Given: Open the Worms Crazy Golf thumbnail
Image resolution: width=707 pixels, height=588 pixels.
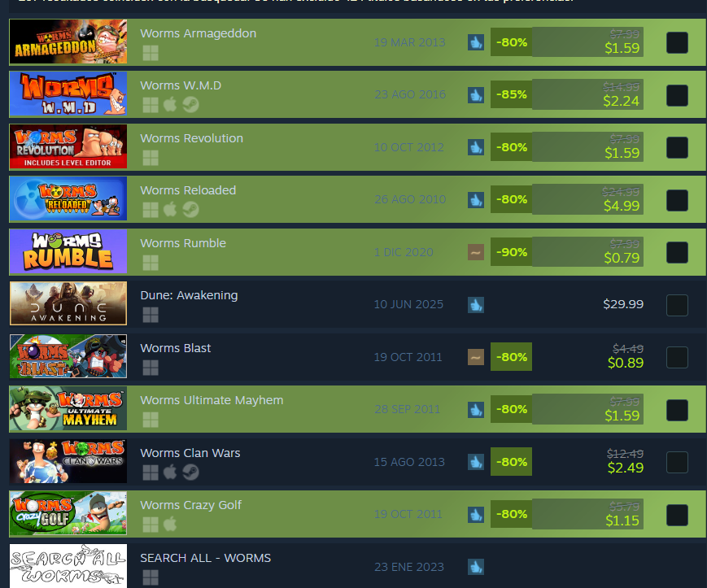Looking at the screenshot, I should tap(68, 514).
